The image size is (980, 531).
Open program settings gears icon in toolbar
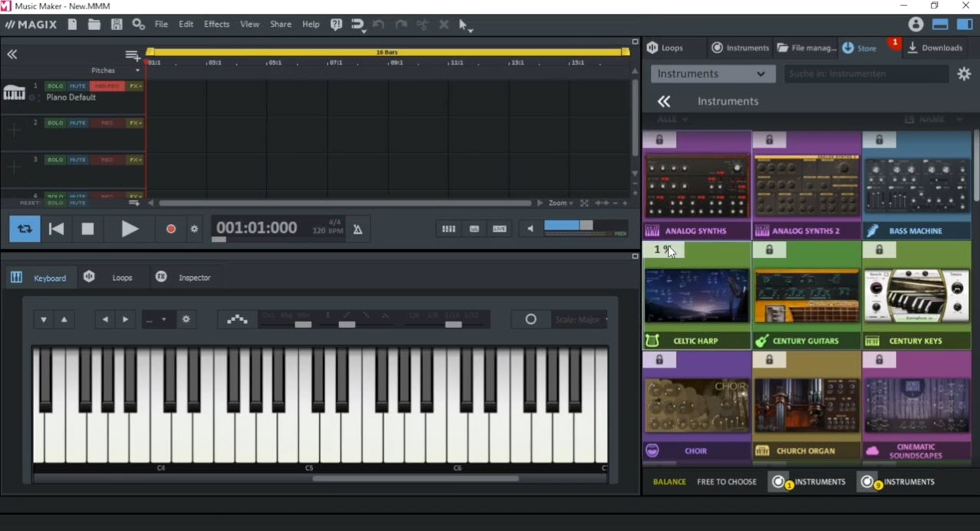tap(138, 25)
